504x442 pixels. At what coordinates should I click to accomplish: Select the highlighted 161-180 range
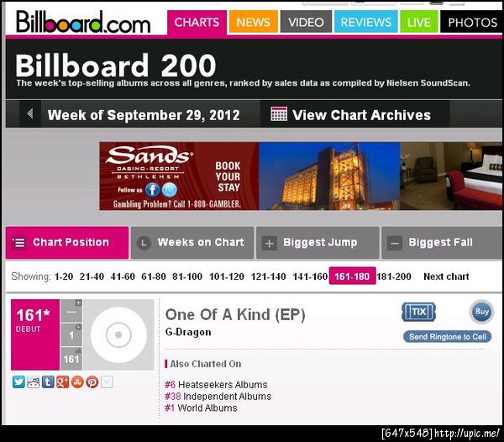coord(352,276)
